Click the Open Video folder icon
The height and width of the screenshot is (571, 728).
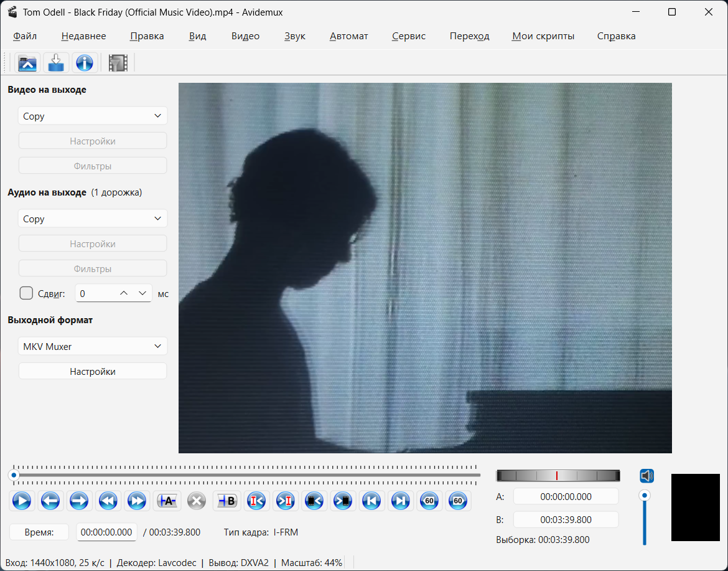click(27, 63)
